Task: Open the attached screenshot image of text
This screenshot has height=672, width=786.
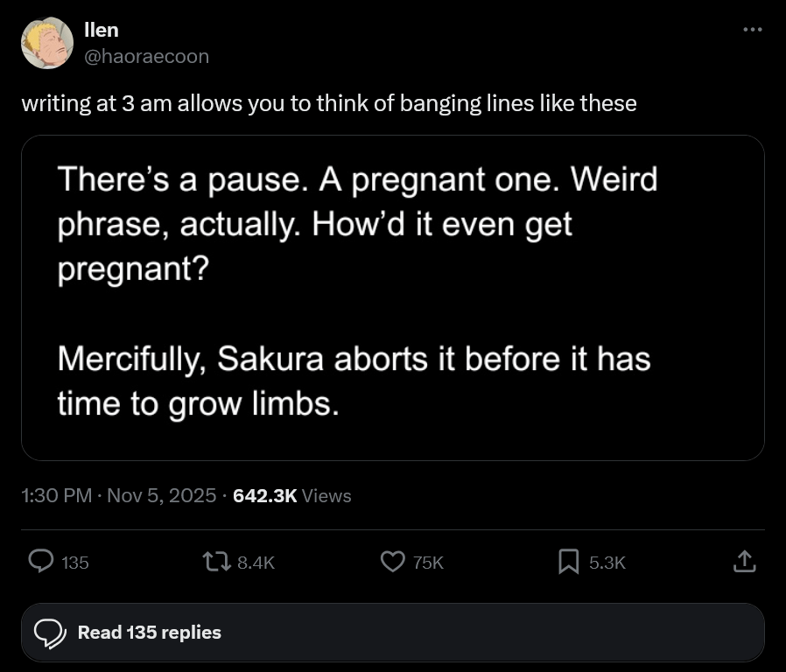Action: (x=392, y=297)
